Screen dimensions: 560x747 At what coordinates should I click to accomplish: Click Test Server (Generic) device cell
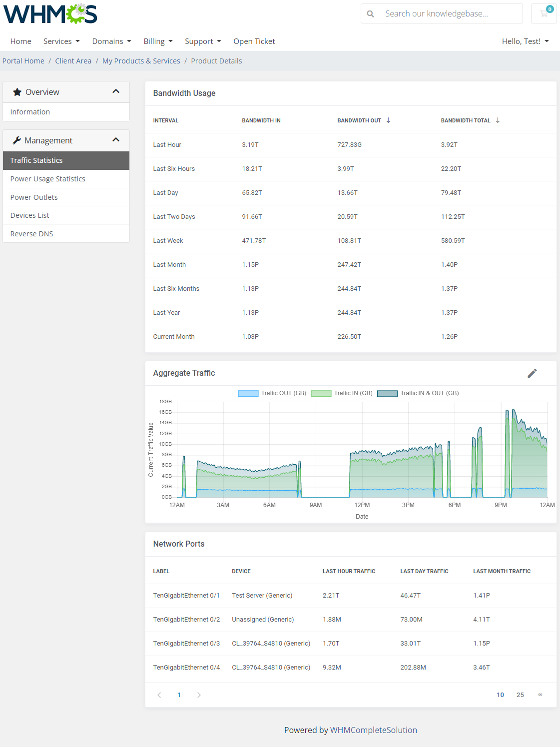pos(262,596)
